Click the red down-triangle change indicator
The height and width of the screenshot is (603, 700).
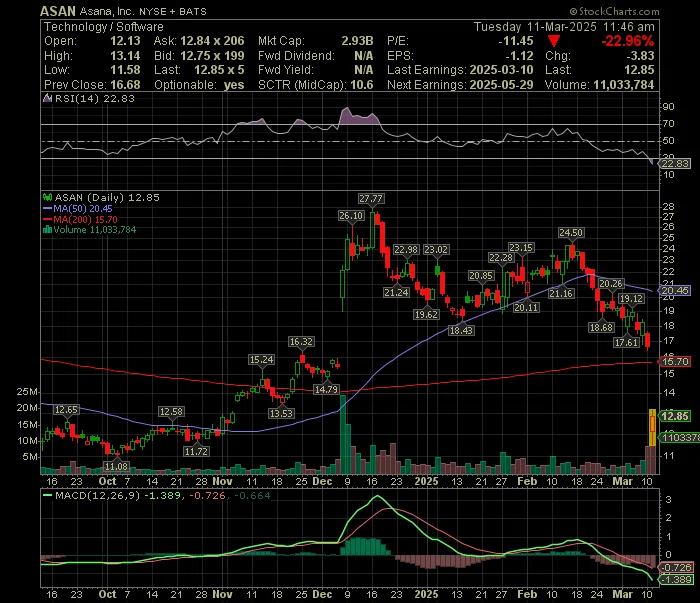pyautogui.click(x=554, y=42)
